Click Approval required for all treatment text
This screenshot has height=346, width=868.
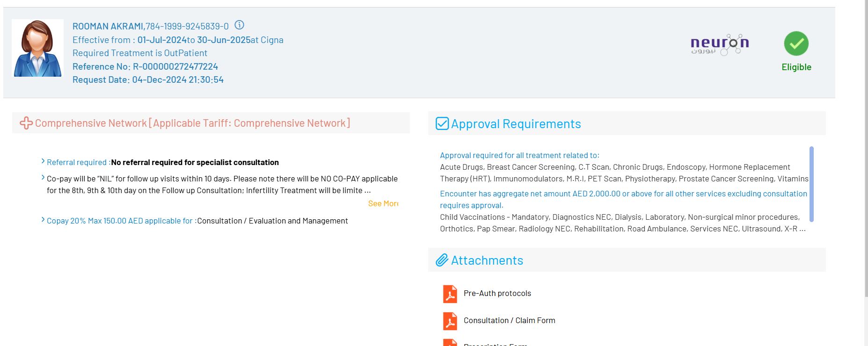click(519, 155)
